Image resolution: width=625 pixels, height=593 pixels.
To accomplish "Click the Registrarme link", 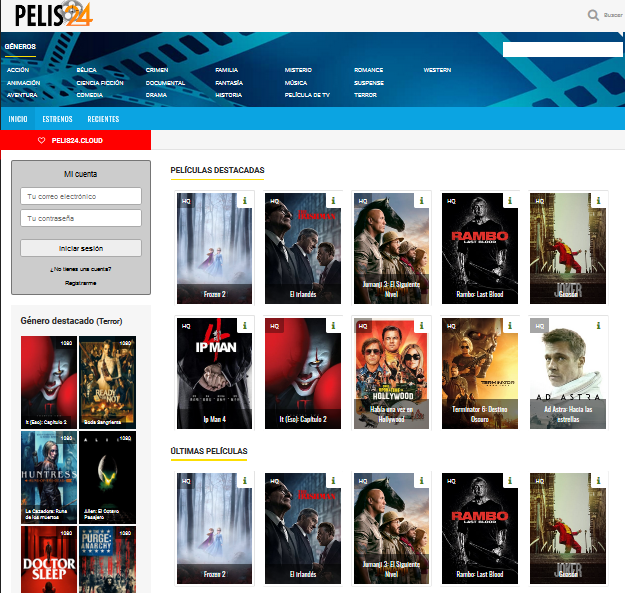I will point(81,283).
